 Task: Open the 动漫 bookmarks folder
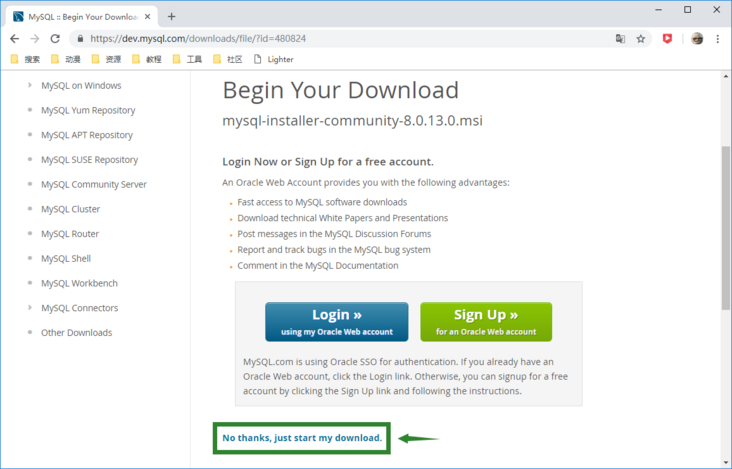pyautogui.click(x=66, y=59)
